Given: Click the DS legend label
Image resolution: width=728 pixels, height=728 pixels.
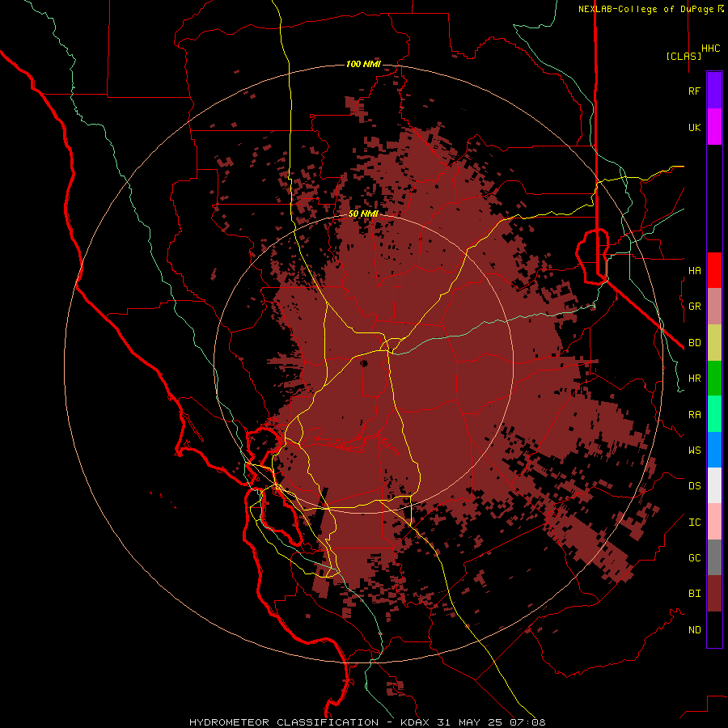Looking at the screenshot, I should [x=694, y=485].
